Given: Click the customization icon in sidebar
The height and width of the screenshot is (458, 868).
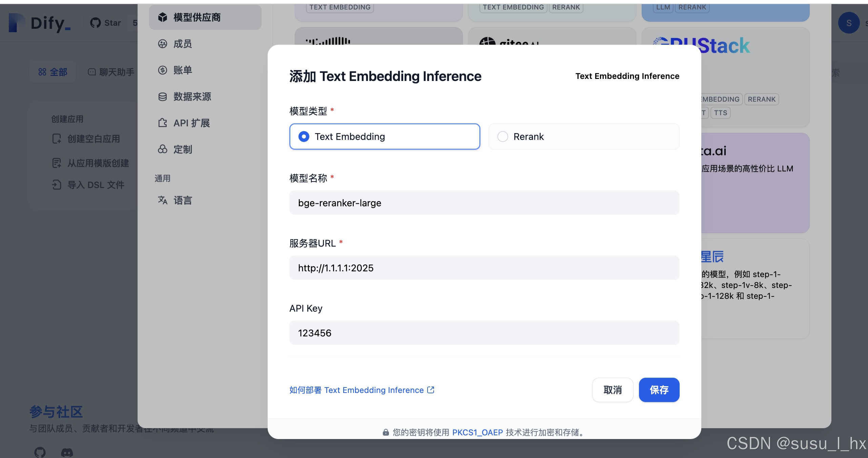Looking at the screenshot, I should 163,149.
